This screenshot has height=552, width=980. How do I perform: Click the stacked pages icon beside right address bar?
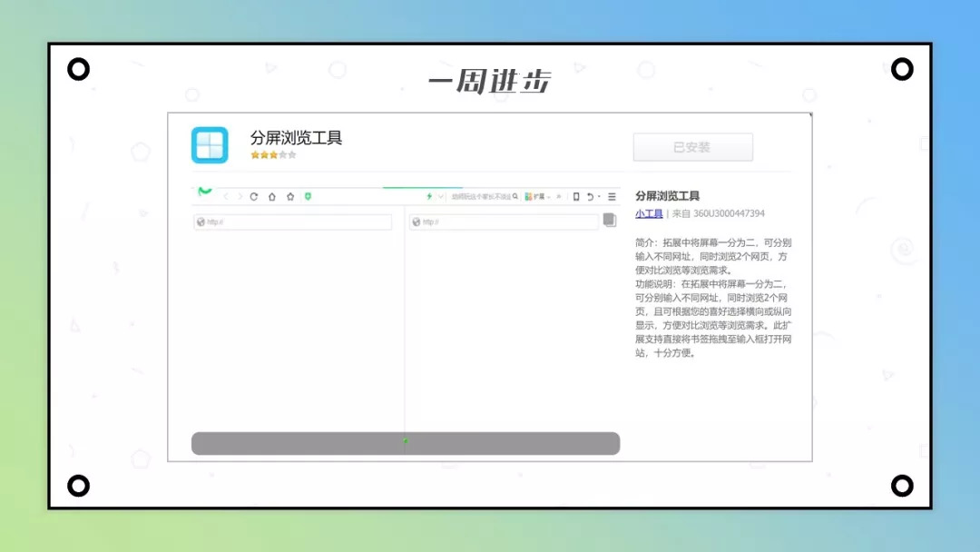click(x=610, y=221)
